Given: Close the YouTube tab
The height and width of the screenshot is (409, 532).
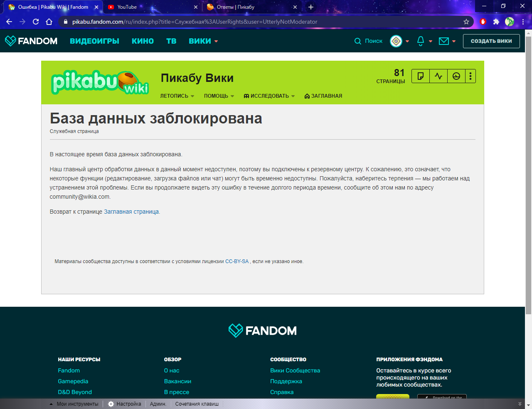Looking at the screenshot, I should pos(196,7).
